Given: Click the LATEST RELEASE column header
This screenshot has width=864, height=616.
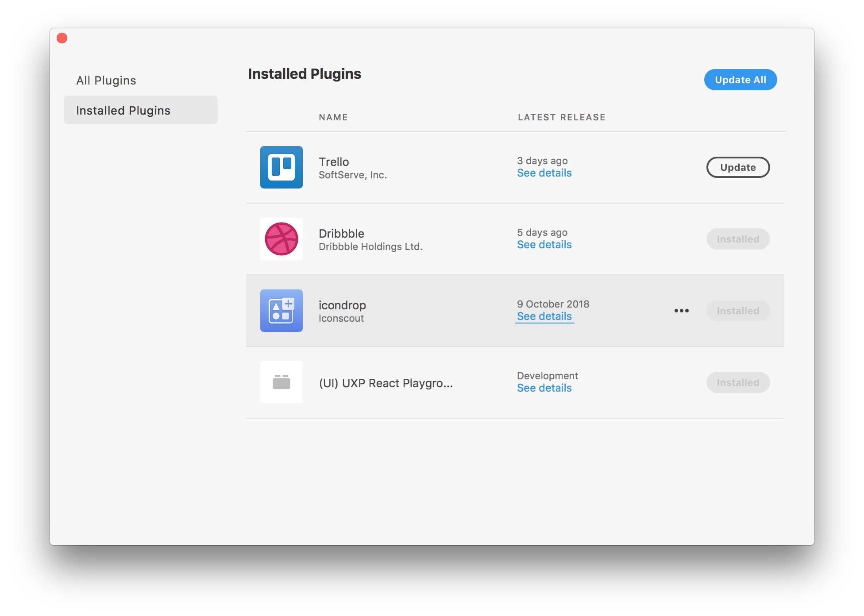Looking at the screenshot, I should [x=562, y=117].
